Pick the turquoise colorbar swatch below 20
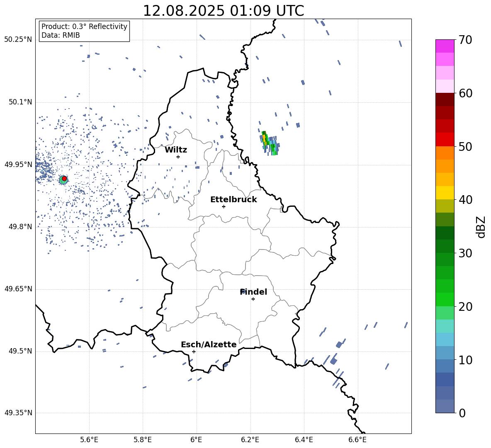Screen dimensions: 491x448 tap(445, 326)
